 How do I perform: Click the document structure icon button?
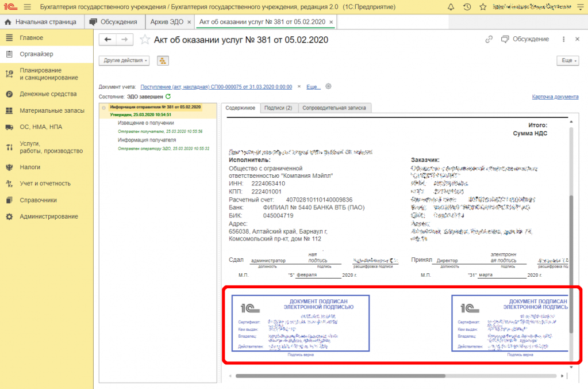(163, 60)
